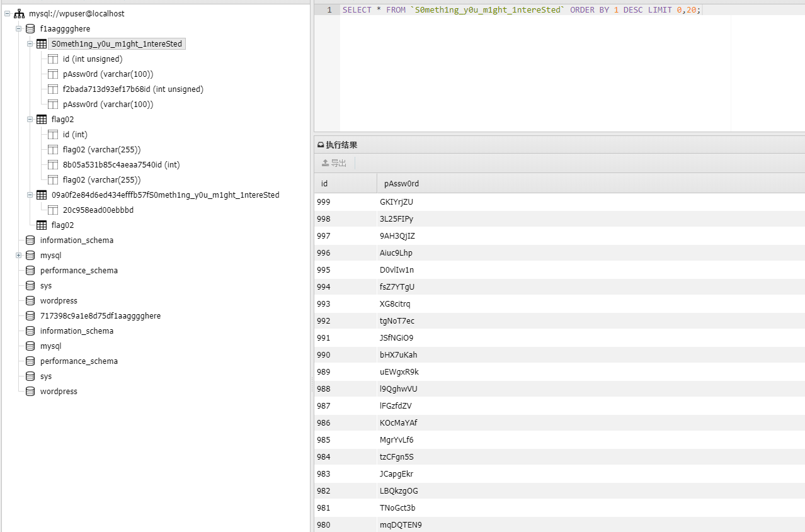The image size is (805, 532).
Task: Click line number 1 in the editor gutter
Action: [329, 10]
